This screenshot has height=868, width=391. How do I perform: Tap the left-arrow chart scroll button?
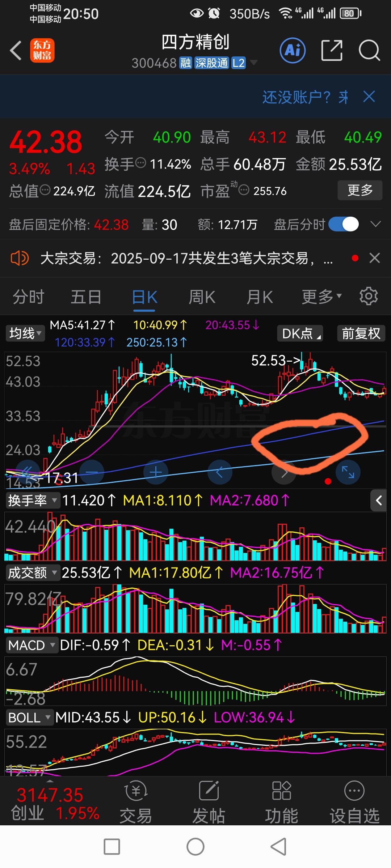[220, 472]
